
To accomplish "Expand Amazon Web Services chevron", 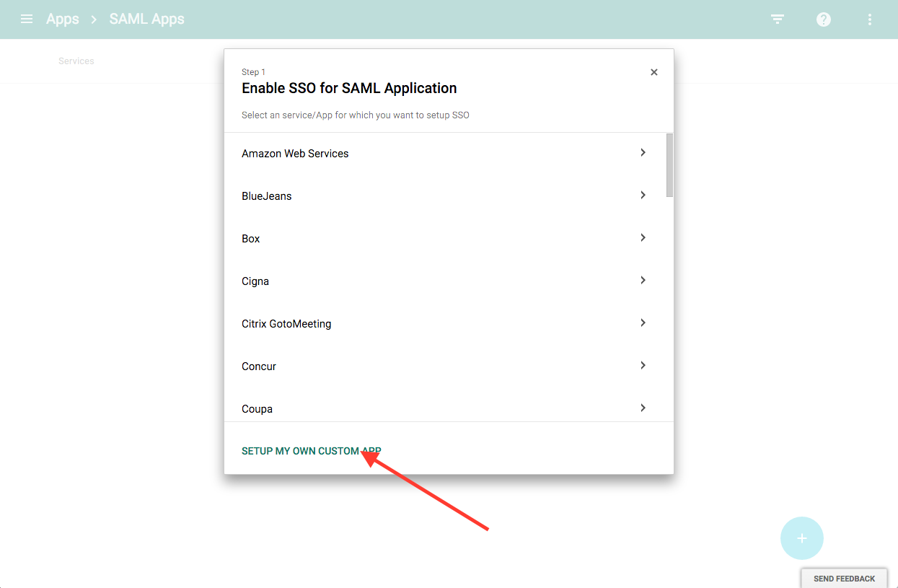I will click(643, 152).
